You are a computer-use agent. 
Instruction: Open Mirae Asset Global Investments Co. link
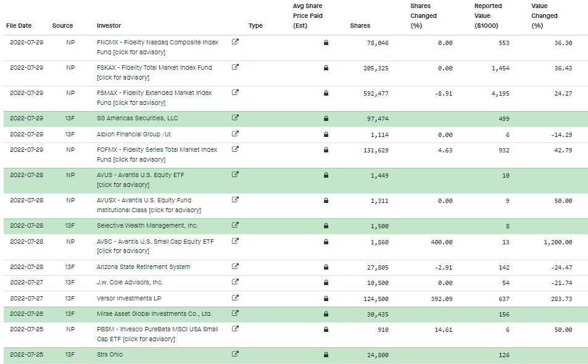click(154, 314)
